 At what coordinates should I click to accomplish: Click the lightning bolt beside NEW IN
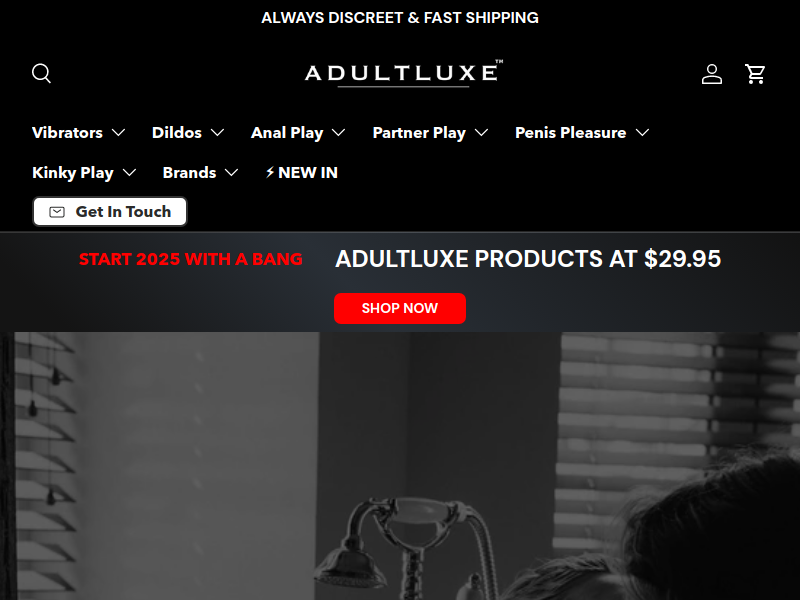click(x=270, y=172)
